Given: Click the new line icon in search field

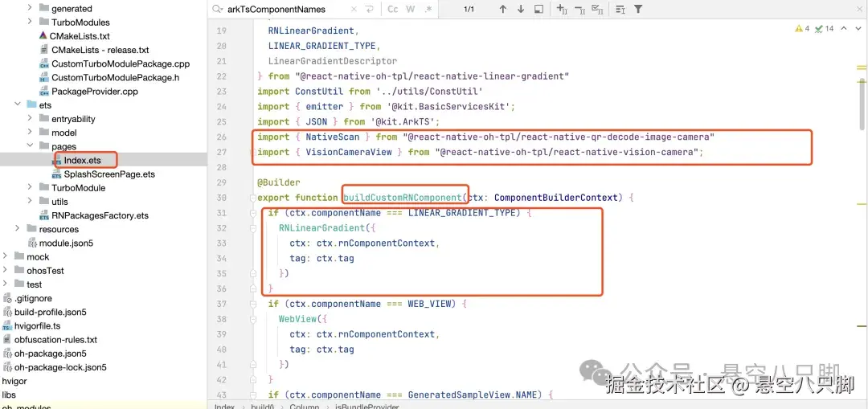Looking at the screenshot, I should (x=370, y=9).
